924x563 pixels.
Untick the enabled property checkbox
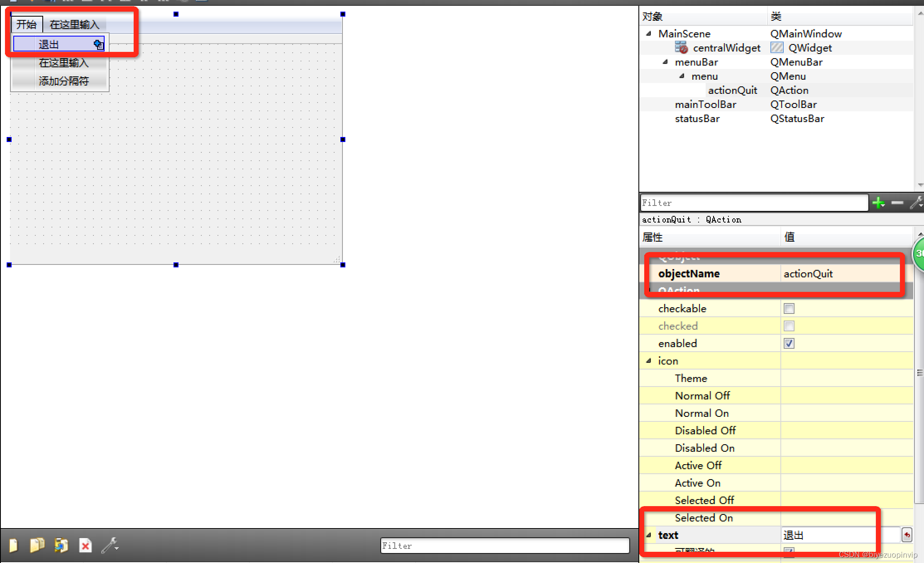(789, 343)
